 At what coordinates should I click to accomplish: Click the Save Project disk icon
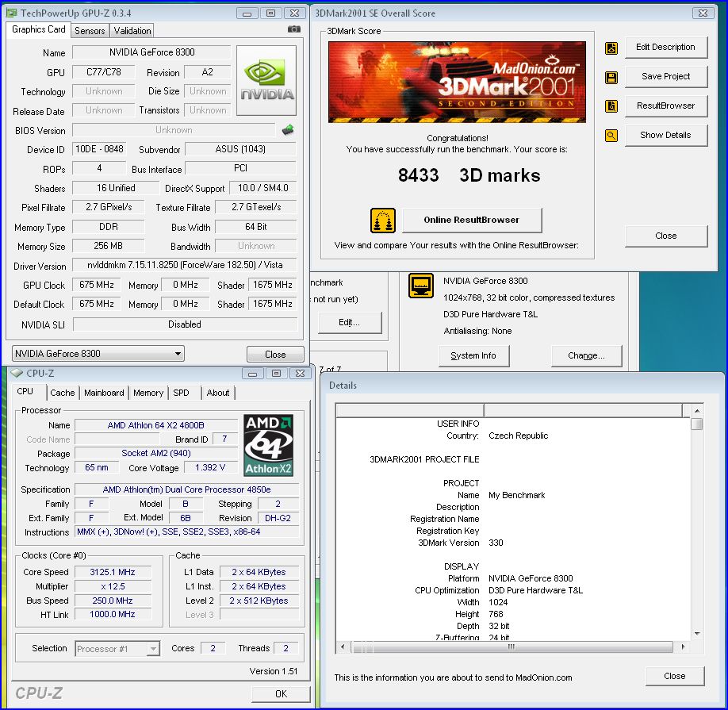click(x=611, y=77)
